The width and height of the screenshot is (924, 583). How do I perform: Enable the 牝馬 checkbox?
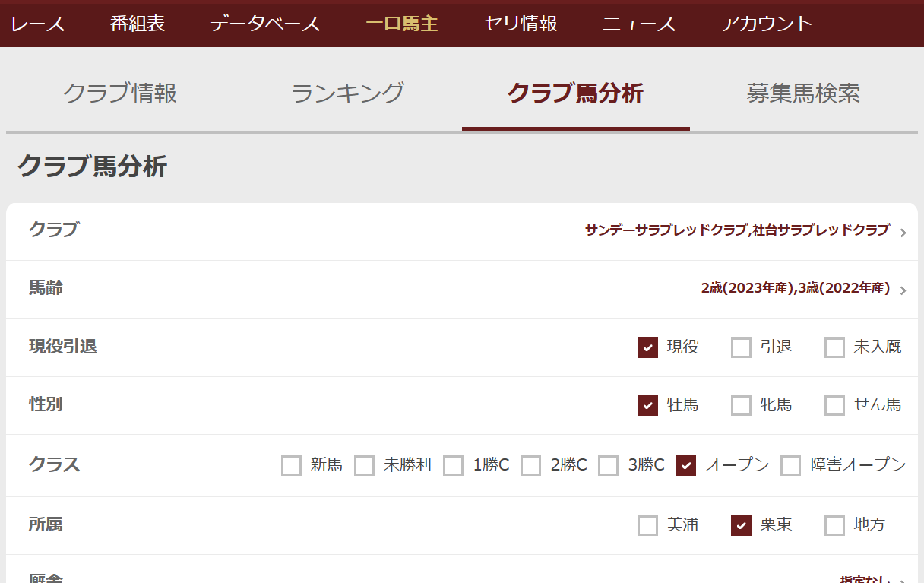(x=741, y=405)
